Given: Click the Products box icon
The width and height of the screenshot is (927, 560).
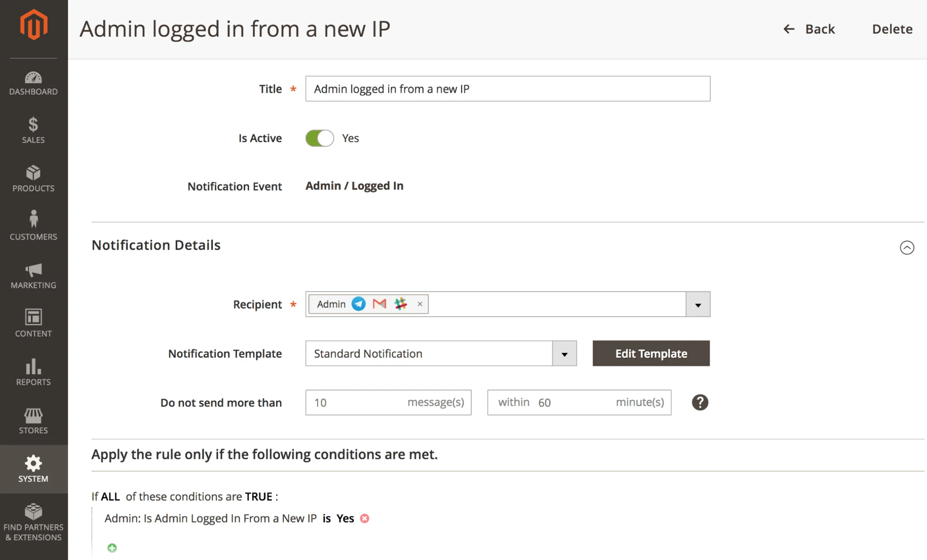Looking at the screenshot, I should [x=33, y=173].
